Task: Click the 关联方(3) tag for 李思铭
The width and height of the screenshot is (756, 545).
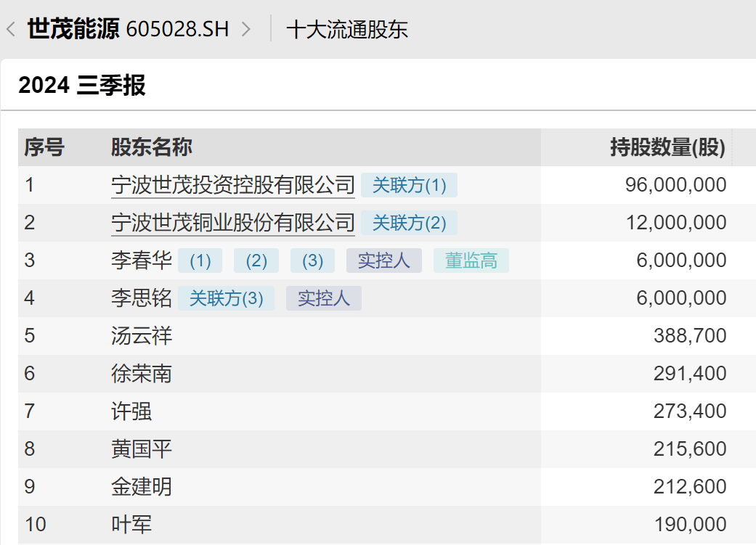Action: (x=227, y=298)
